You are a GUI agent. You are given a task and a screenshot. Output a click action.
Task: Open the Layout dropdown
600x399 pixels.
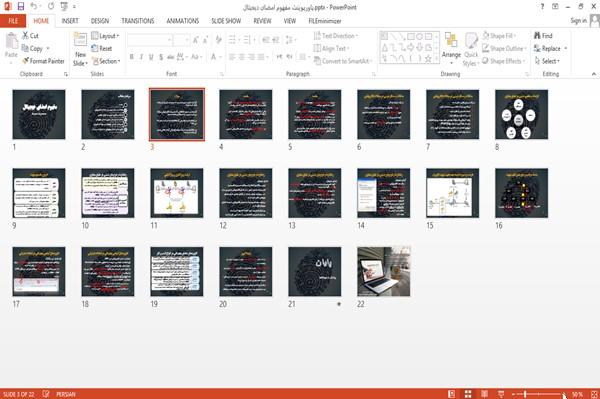[x=105, y=36]
